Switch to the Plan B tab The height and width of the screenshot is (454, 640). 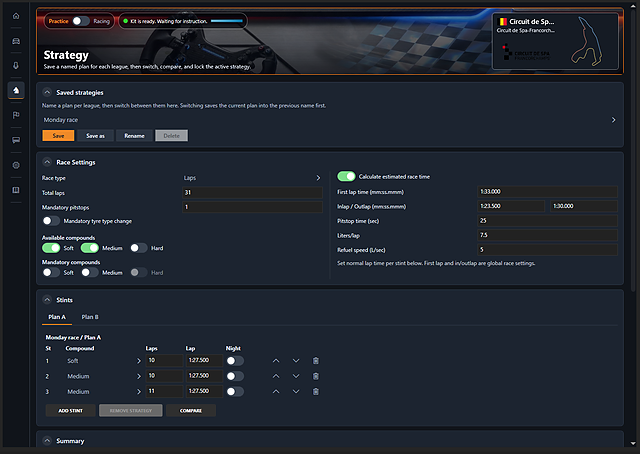90,317
